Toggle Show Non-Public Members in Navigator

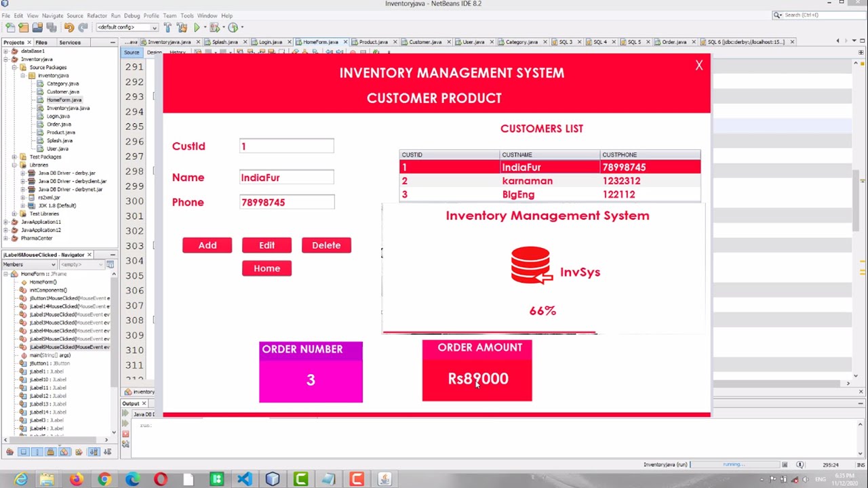(50, 452)
